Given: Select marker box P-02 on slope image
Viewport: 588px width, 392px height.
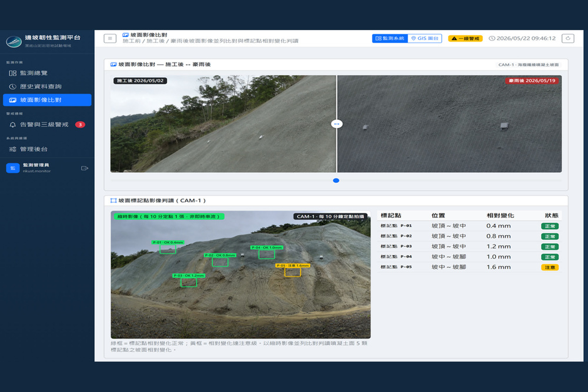Looking at the screenshot, I should (220, 262).
